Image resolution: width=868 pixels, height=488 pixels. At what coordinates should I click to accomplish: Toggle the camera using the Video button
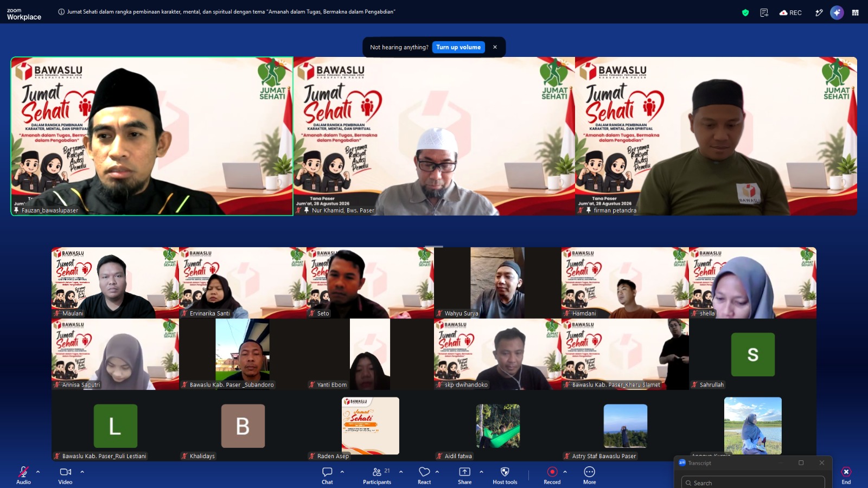click(65, 474)
